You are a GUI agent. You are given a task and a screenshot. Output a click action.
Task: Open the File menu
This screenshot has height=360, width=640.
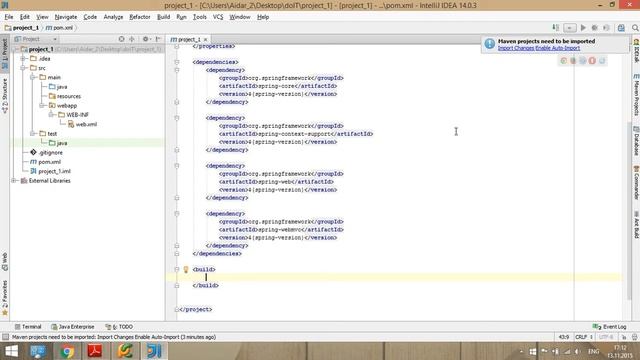coord(9,17)
